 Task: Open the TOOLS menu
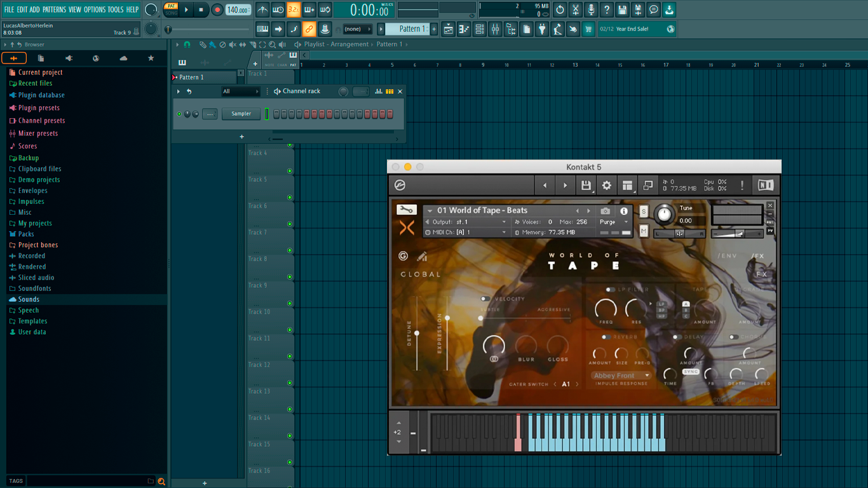tap(116, 10)
